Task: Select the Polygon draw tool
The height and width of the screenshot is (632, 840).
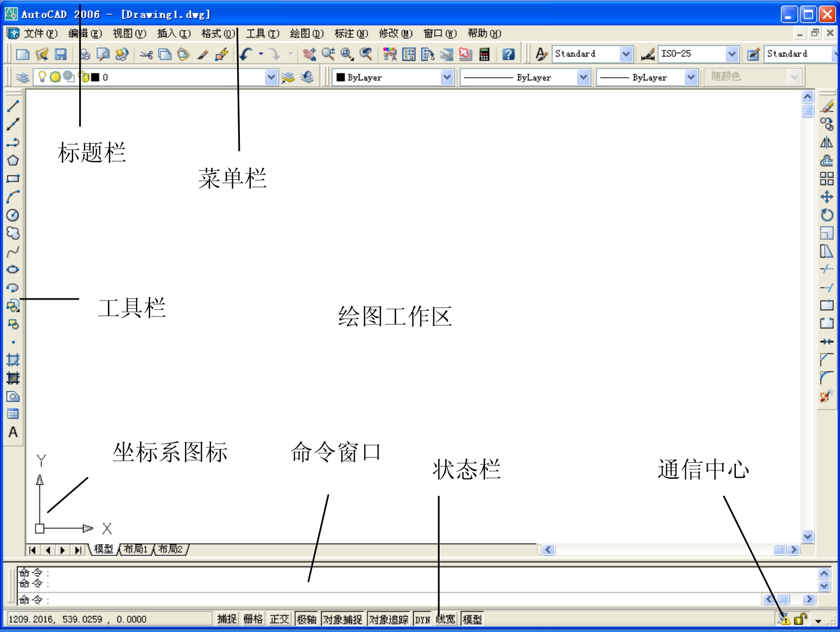Action: pos(13,161)
